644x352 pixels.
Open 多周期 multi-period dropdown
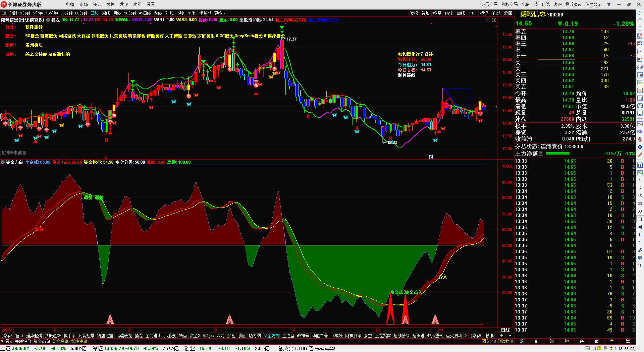(x=205, y=13)
